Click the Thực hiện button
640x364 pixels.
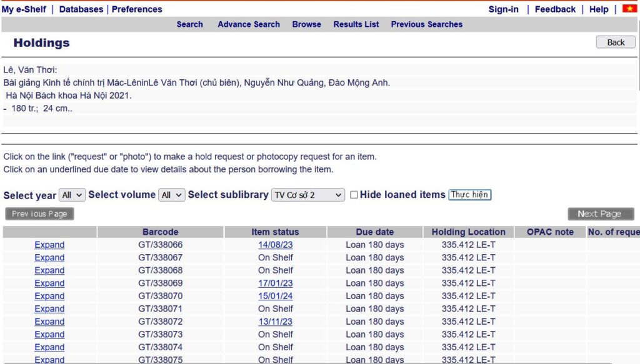pyautogui.click(x=470, y=195)
